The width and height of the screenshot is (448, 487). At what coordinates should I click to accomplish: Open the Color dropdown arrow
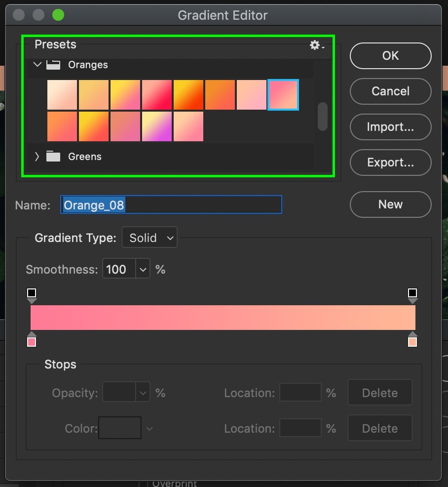(149, 429)
